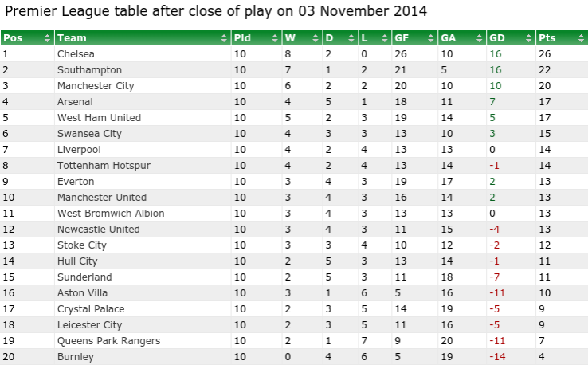This screenshot has width=588, height=365.
Task: Select the Tottenham Hotspur team cell
Action: point(104,166)
